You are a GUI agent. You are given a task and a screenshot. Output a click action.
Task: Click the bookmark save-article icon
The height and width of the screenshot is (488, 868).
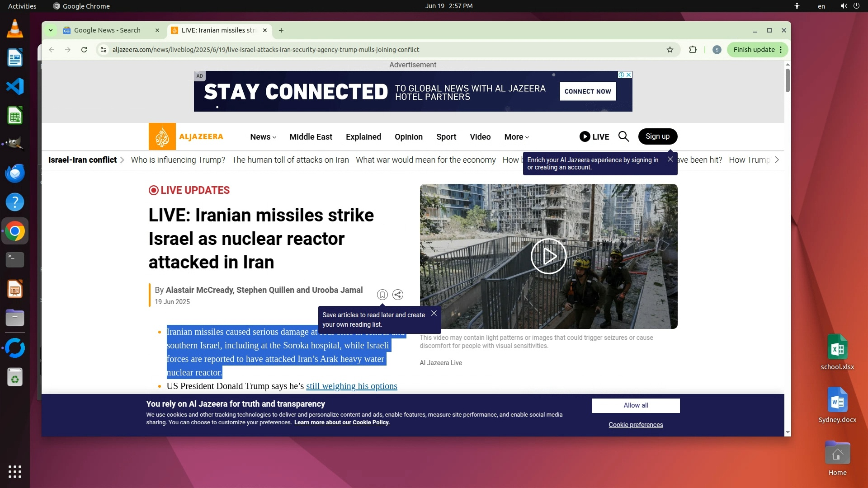tap(382, 295)
